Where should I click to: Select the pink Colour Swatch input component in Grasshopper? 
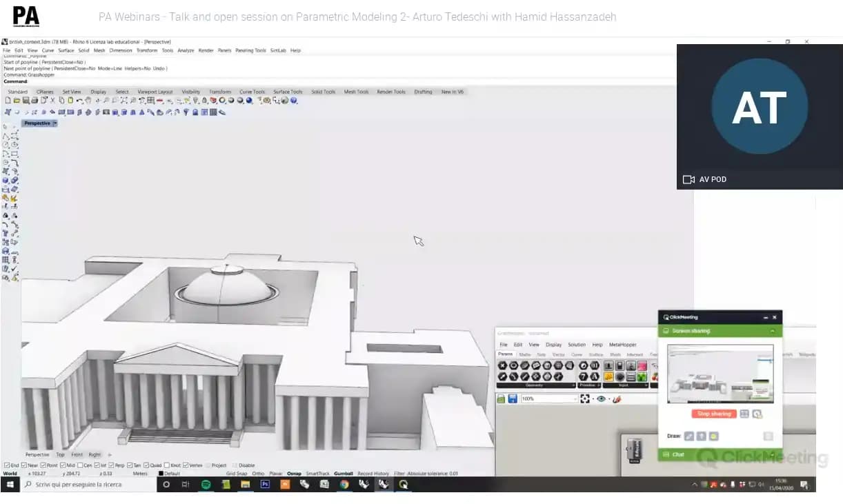tap(642, 365)
